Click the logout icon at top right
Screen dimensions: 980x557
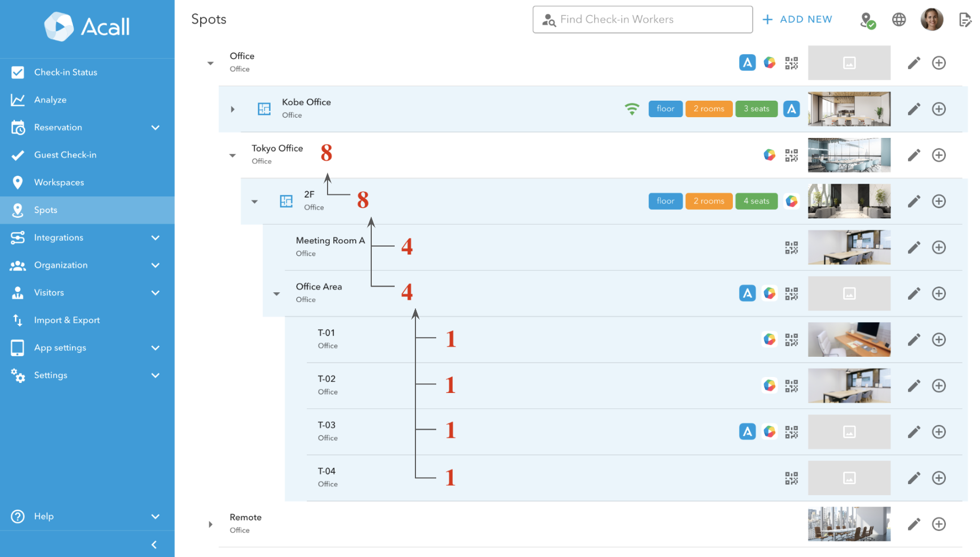[965, 20]
